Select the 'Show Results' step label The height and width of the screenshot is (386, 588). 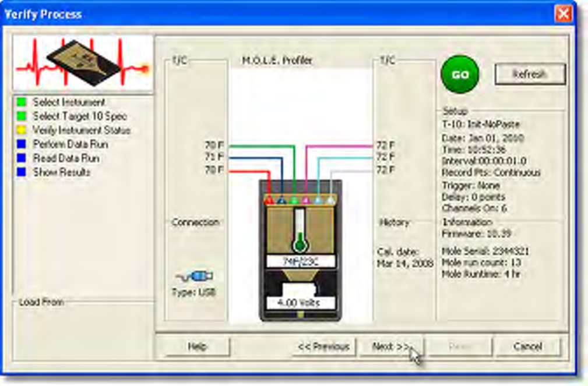(x=62, y=172)
